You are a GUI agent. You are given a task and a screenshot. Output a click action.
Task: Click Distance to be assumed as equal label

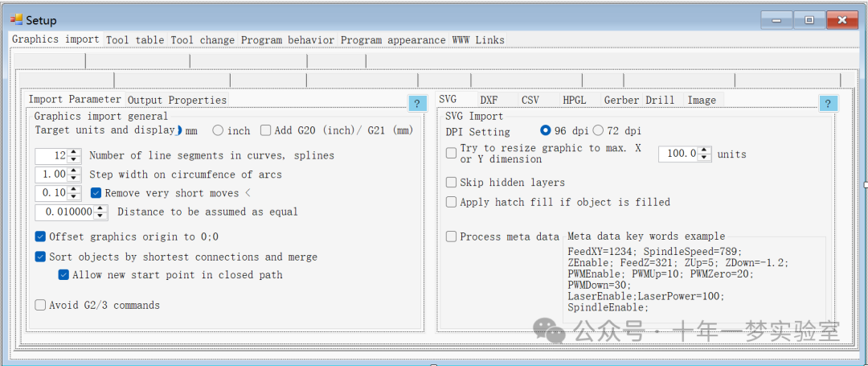tap(207, 212)
